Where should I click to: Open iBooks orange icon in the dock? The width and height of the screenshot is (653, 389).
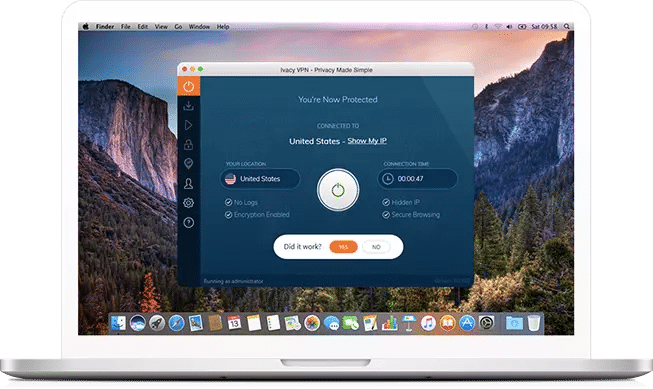click(x=448, y=323)
